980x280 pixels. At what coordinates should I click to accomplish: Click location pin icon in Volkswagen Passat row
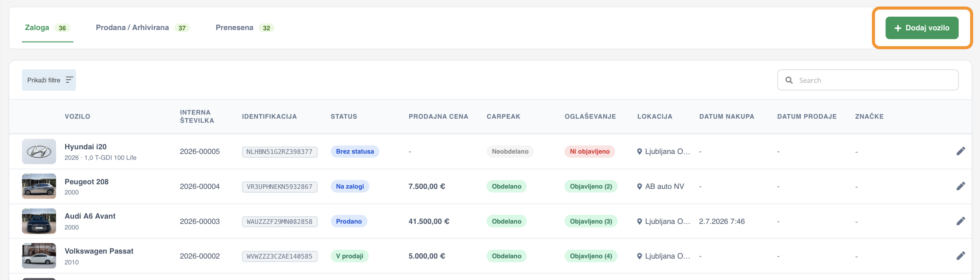[640, 256]
